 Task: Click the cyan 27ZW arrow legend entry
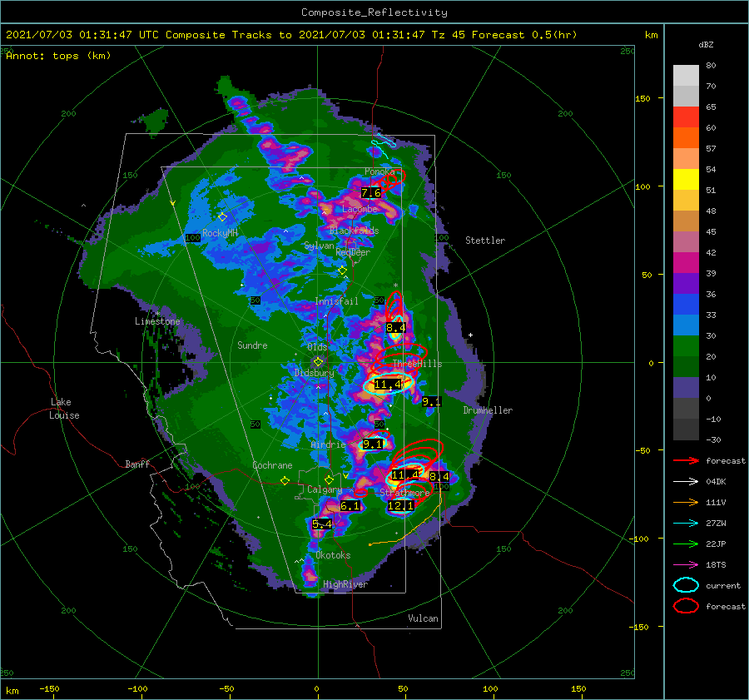[686, 524]
